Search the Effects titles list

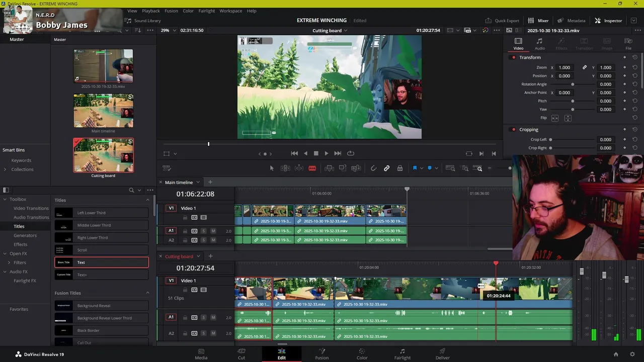(x=131, y=190)
